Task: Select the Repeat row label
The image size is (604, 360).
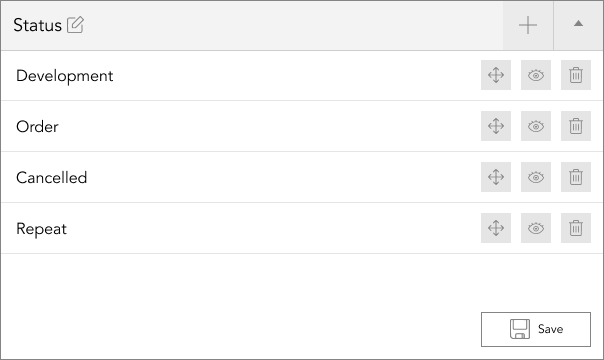Action: point(42,229)
